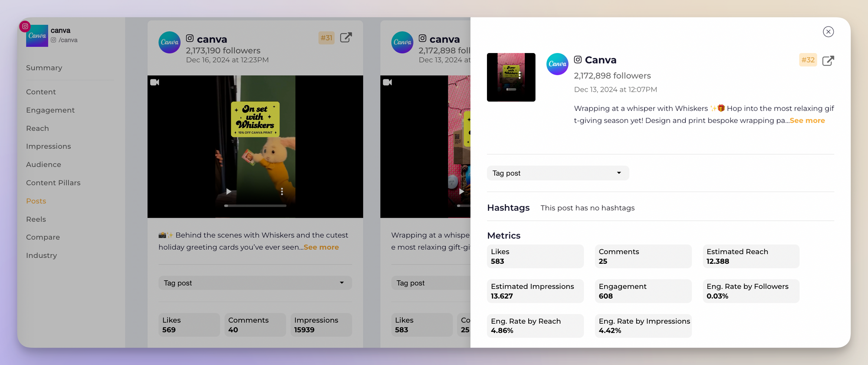The image size is (868, 365).
Task: Open Reach section
Action: point(37,129)
